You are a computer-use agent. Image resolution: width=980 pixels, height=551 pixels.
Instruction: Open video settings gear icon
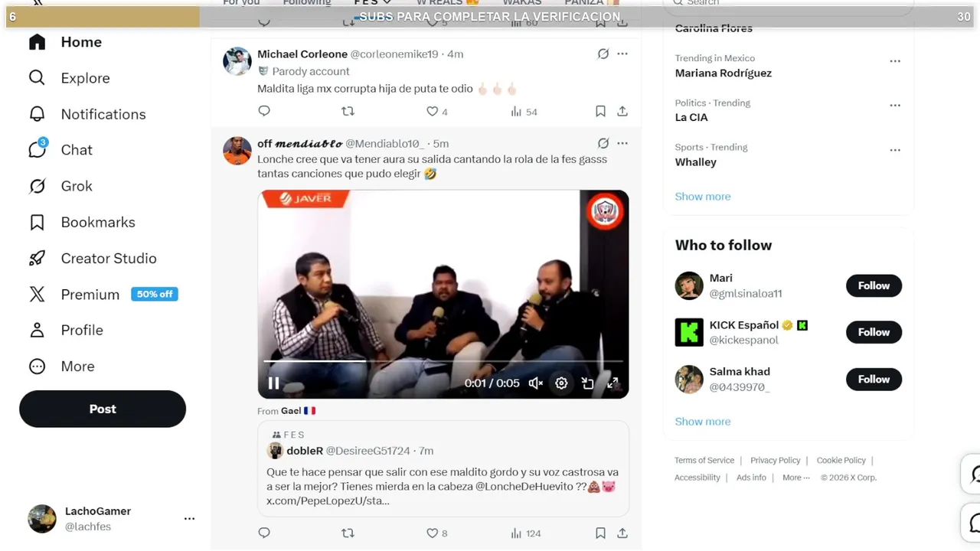[x=561, y=383]
